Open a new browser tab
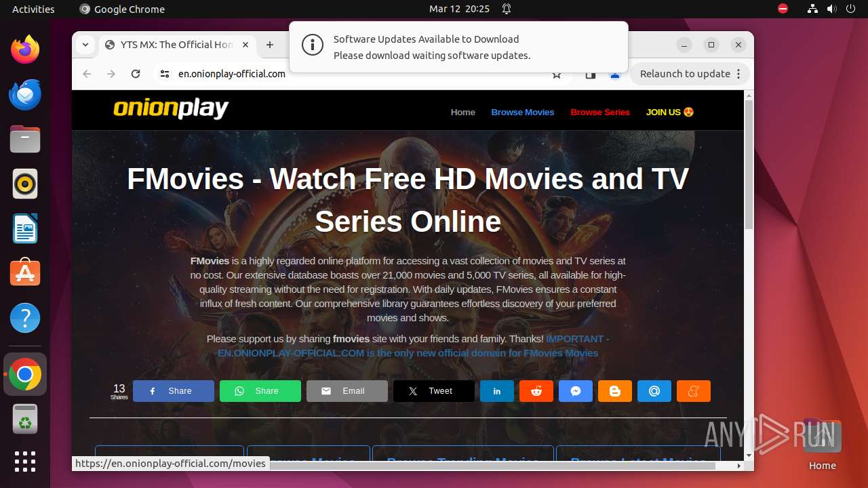 pos(270,45)
